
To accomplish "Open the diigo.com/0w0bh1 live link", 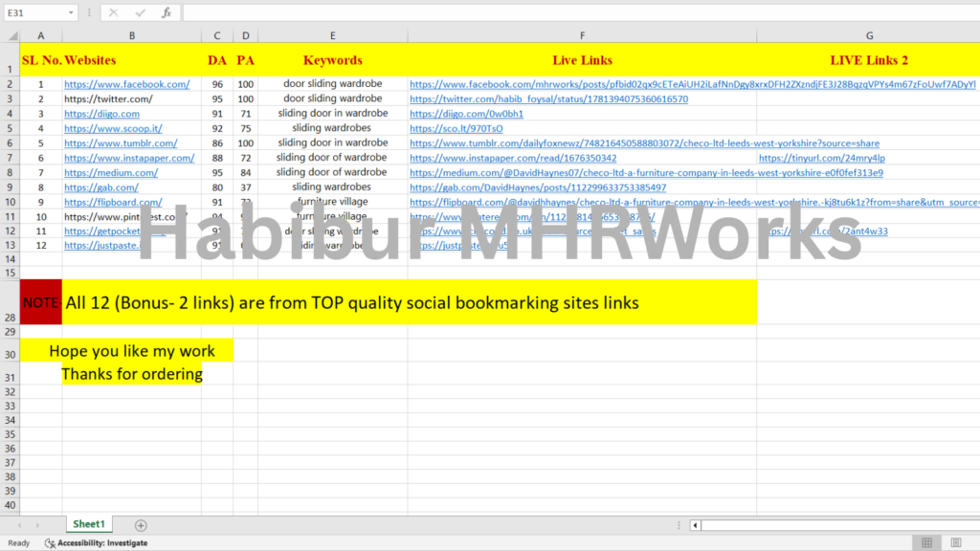I will tap(466, 114).
